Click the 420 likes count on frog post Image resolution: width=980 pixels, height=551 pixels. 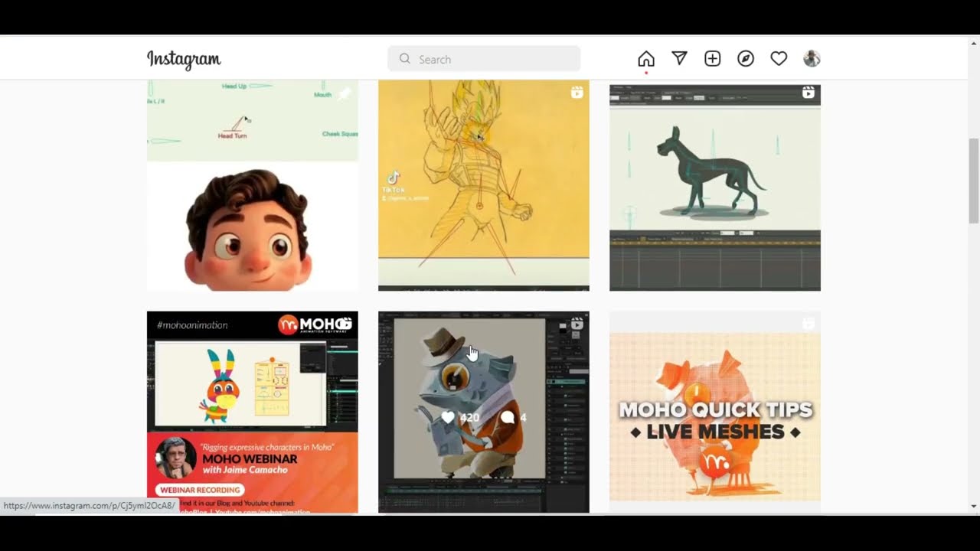point(469,417)
